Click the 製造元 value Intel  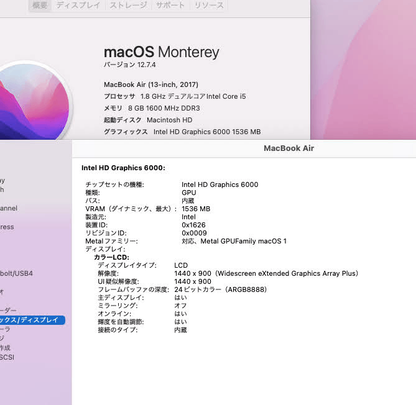pyautogui.click(x=188, y=217)
